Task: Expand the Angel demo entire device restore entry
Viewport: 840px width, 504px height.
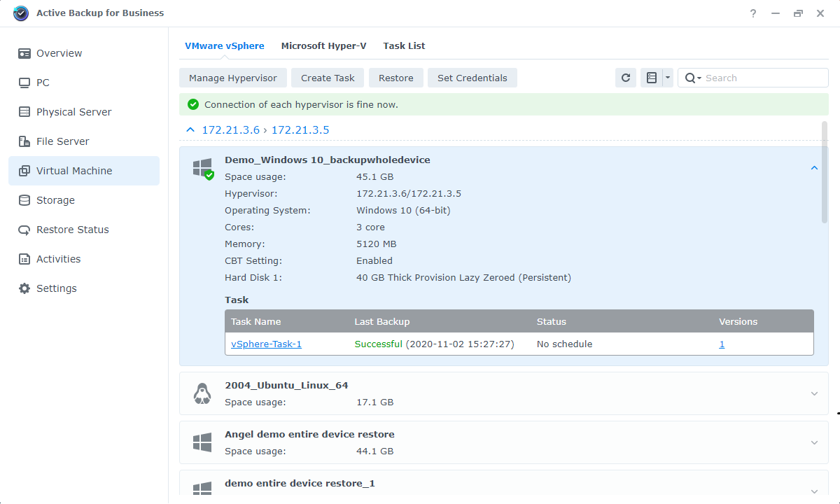Action: [814, 442]
